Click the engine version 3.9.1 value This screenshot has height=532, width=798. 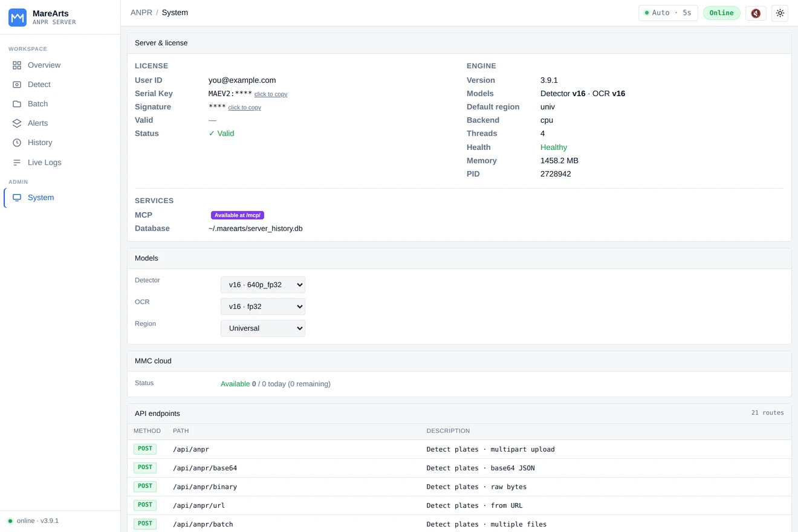point(549,80)
